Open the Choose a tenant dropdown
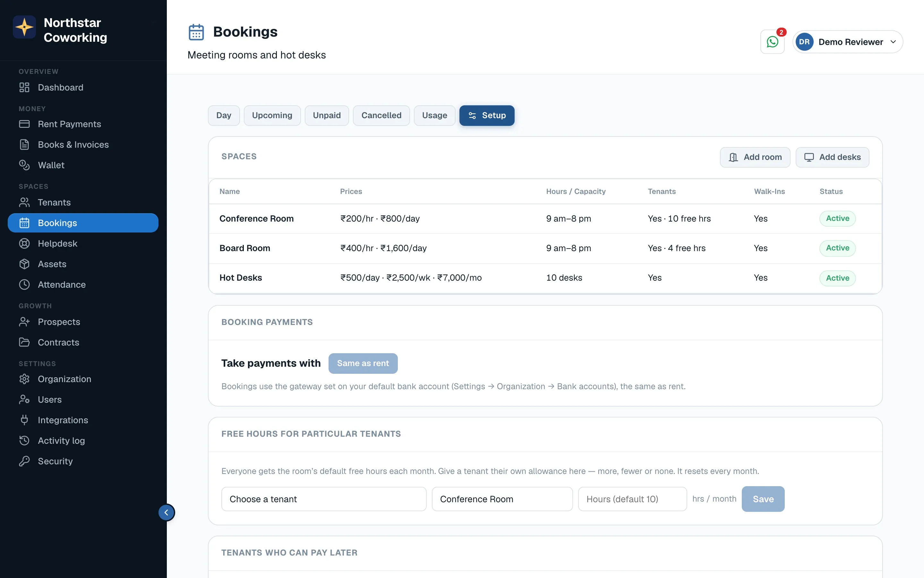The height and width of the screenshot is (578, 924). point(324,499)
